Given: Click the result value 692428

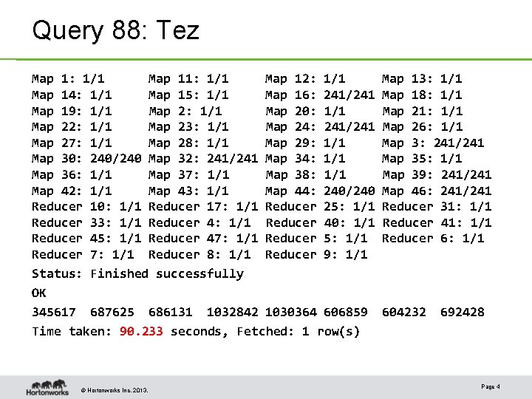Looking at the screenshot, I should 463,312.
